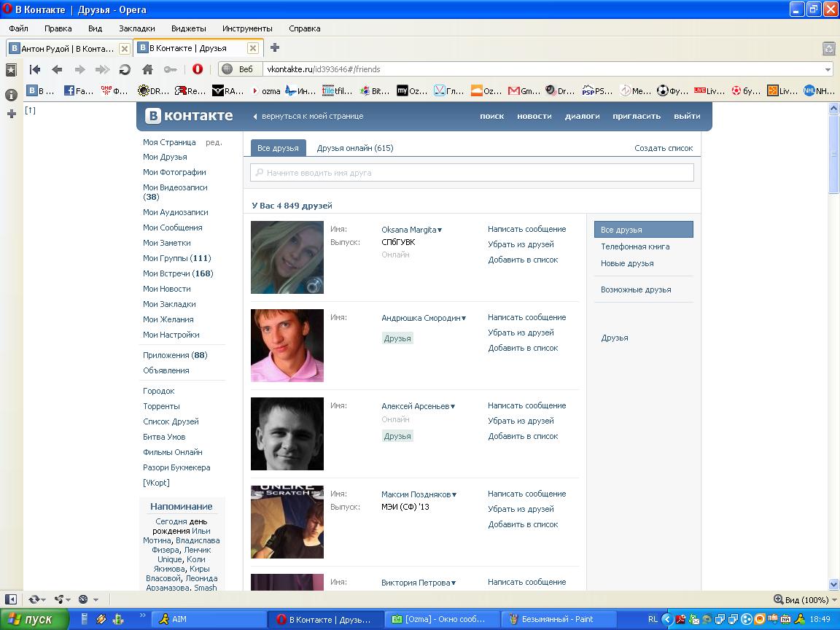This screenshot has width=840, height=630.
Task: Switch to the Друзья онлайн (615) tab
Action: point(355,148)
